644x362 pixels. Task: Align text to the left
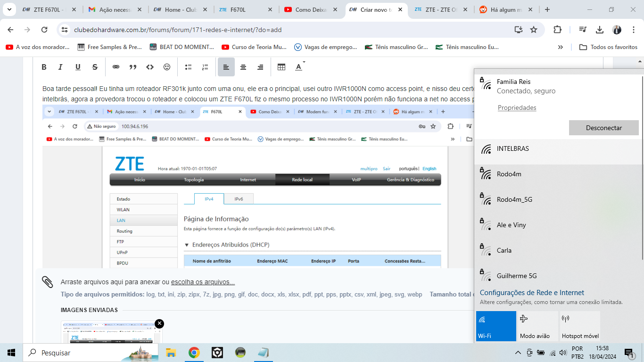point(226,67)
